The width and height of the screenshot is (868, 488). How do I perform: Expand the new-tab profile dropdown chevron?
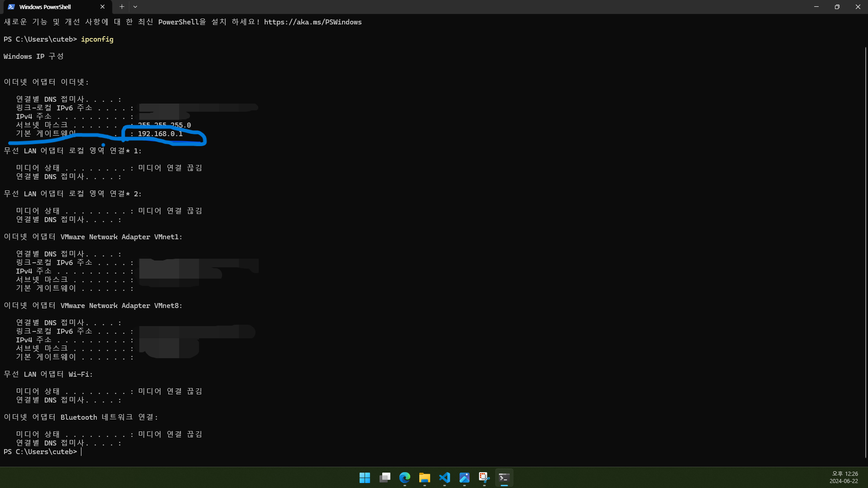135,7
